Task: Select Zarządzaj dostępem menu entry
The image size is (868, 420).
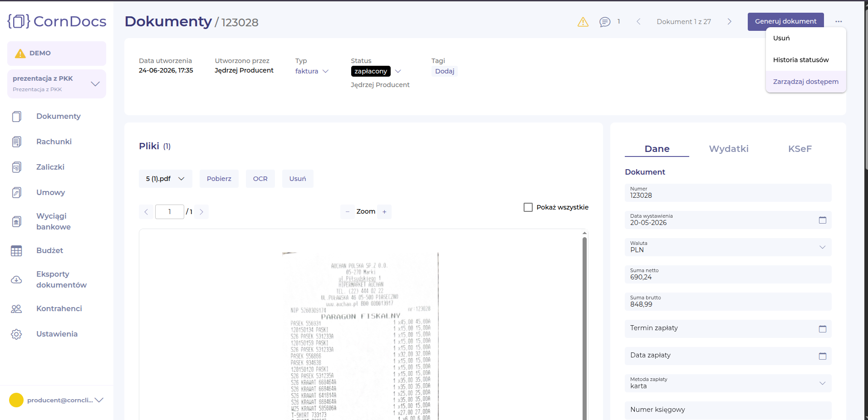Action: [x=806, y=82]
